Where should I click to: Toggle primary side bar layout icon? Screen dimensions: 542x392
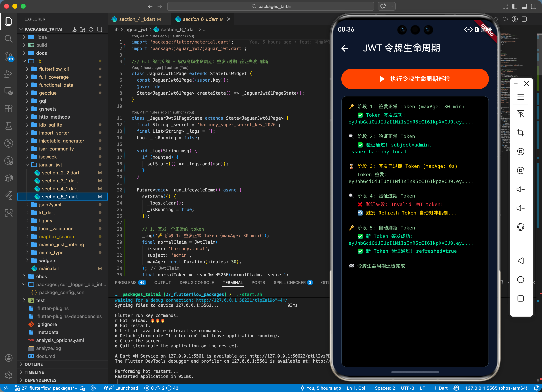[x=515, y=7]
